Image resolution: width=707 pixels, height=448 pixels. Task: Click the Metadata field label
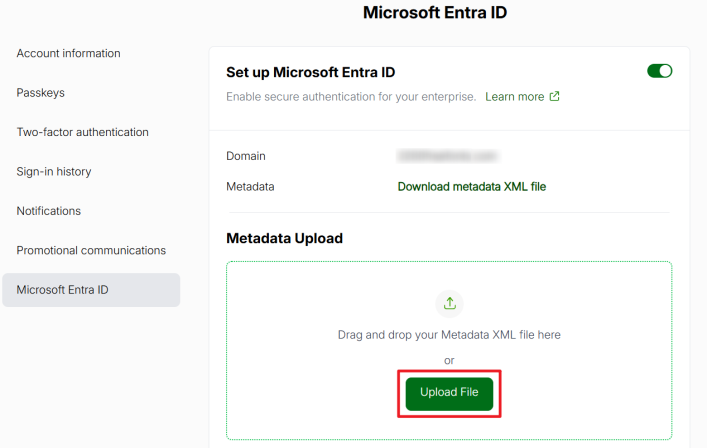[250, 186]
